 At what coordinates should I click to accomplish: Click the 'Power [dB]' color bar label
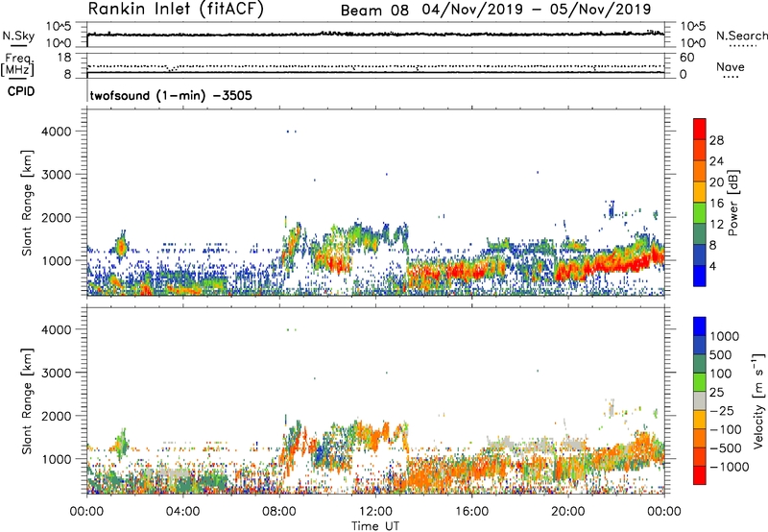pyautogui.click(x=733, y=203)
